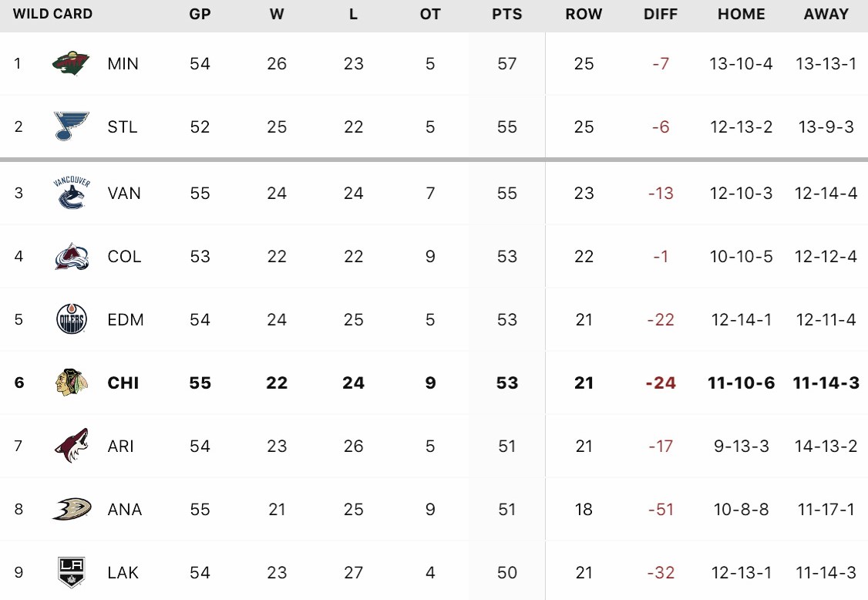The image size is (868, 600).
Task: Click the Minnesota Wild team logo
Action: (x=71, y=63)
